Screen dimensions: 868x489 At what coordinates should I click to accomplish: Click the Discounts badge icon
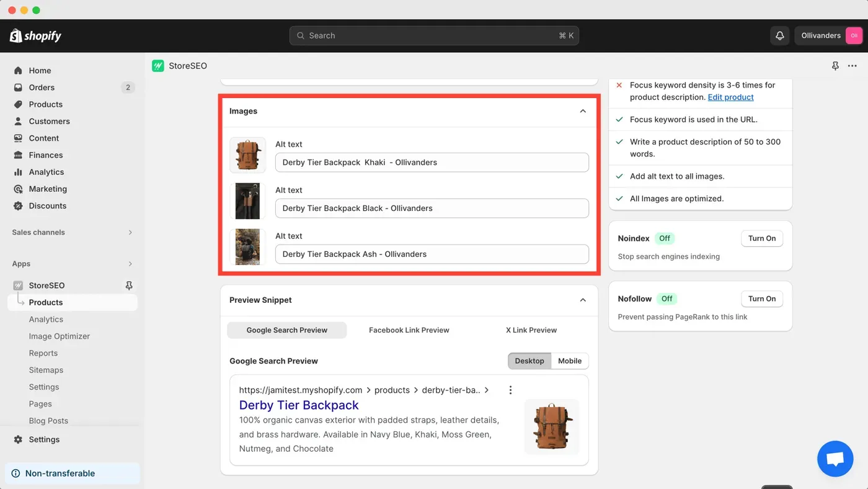point(18,205)
